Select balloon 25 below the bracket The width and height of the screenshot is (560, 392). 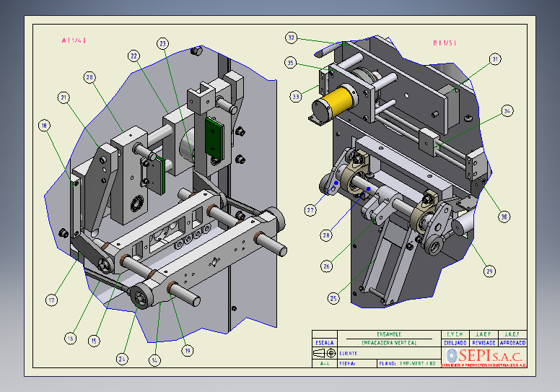[333, 297]
